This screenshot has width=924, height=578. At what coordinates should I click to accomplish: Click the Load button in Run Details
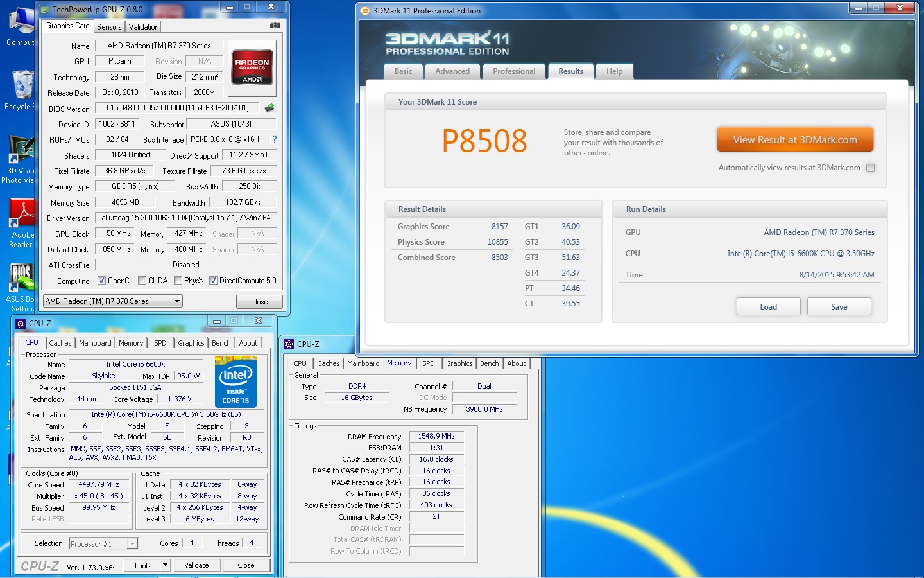pyautogui.click(x=768, y=306)
